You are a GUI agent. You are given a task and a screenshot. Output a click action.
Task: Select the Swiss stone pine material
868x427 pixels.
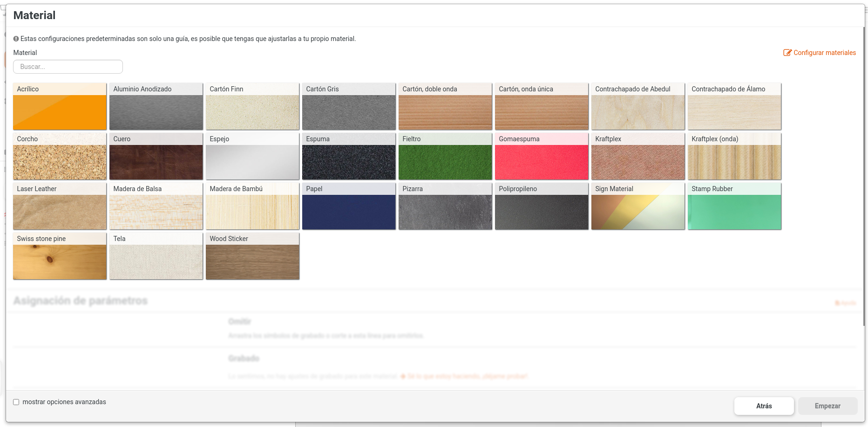pos(60,256)
